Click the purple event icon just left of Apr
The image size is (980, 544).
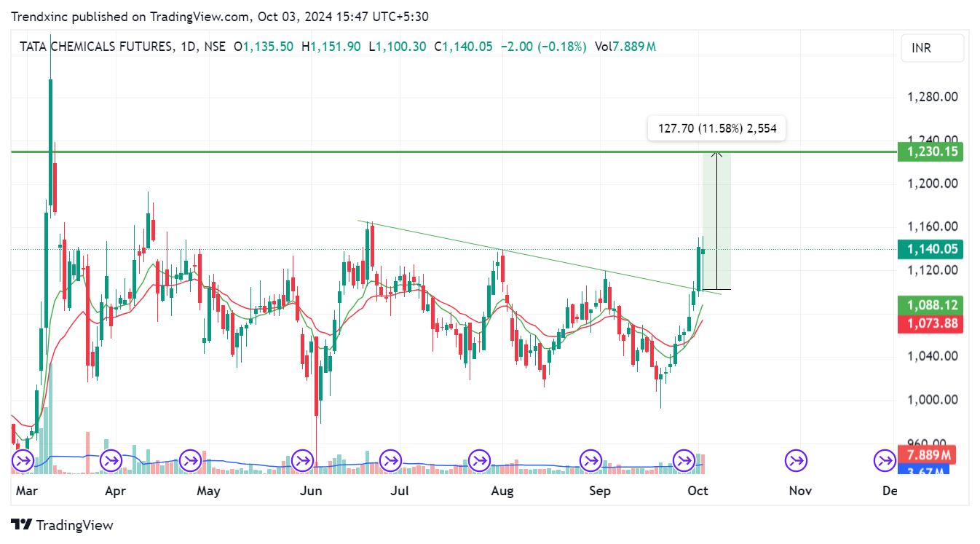[111, 460]
